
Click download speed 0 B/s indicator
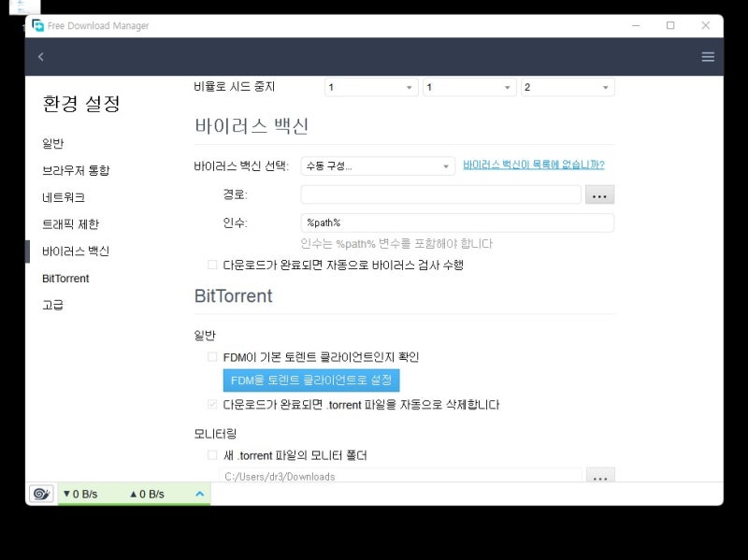(x=80, y=494)
